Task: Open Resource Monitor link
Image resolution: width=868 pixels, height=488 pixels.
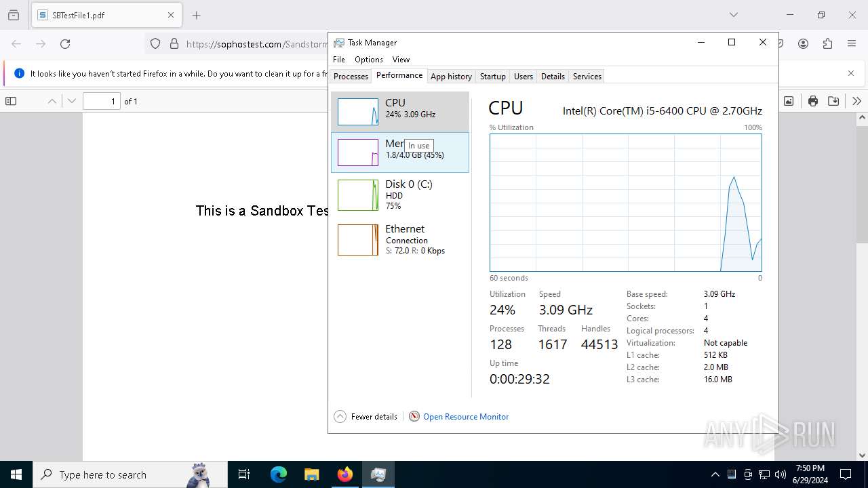Action: (x=466, y=417)
